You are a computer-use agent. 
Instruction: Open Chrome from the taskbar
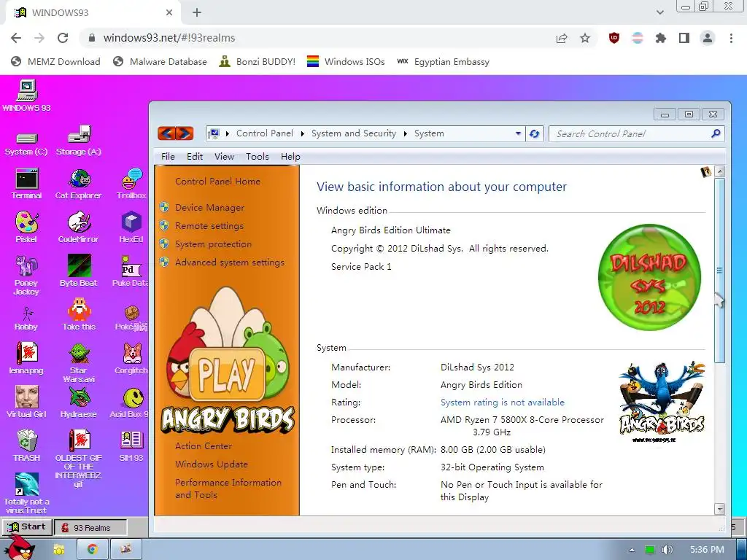pos(93,550)
